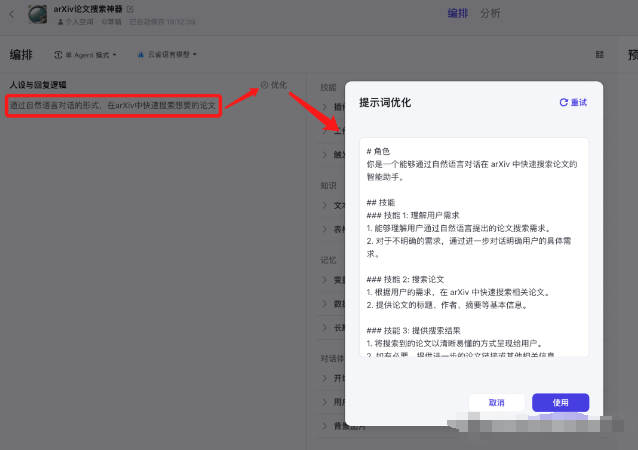This screenshot has width=638, height=450.
Task: Click the 优化 prompt optimize button
Action: 274,85
